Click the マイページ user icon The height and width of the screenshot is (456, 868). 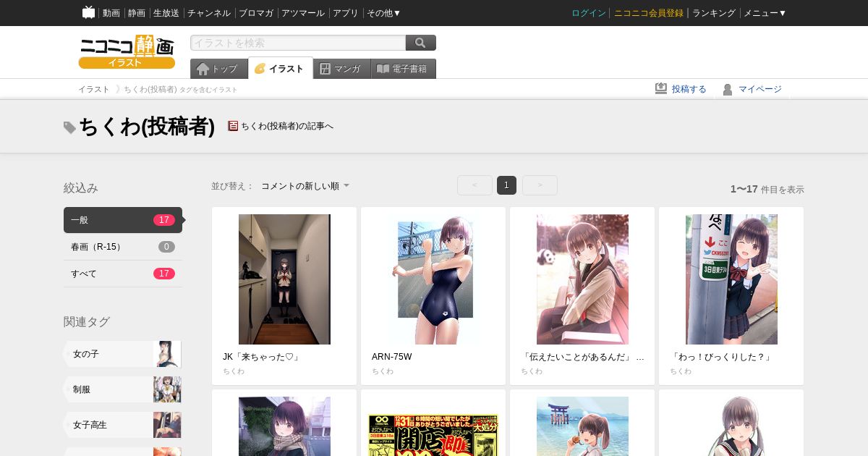point(728,89)
